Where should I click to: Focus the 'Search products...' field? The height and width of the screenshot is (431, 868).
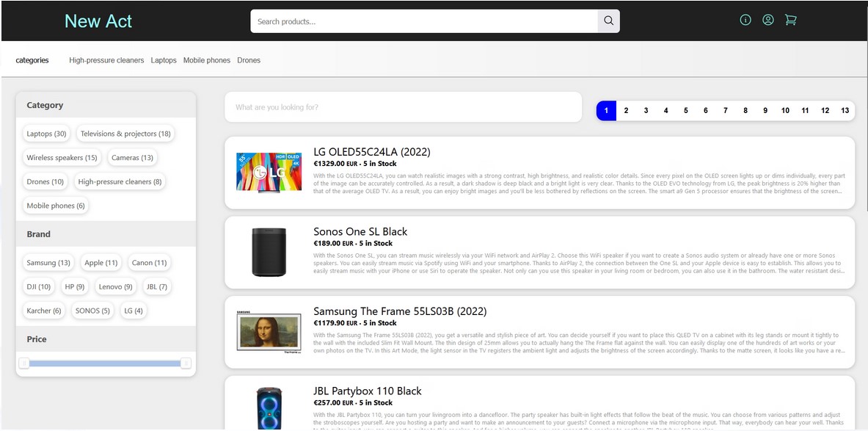(x=424, y=21)
